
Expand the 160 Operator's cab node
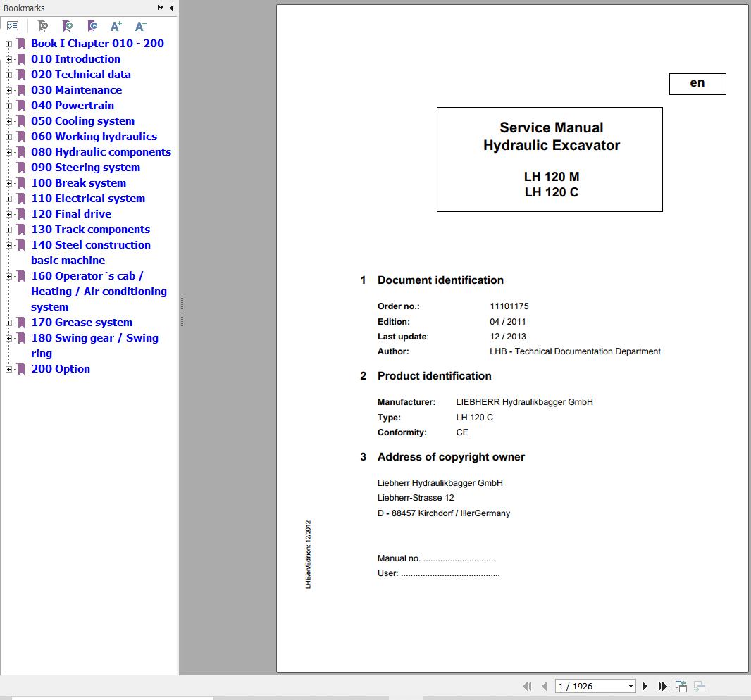pyautogui.click(x=8, y=276)
